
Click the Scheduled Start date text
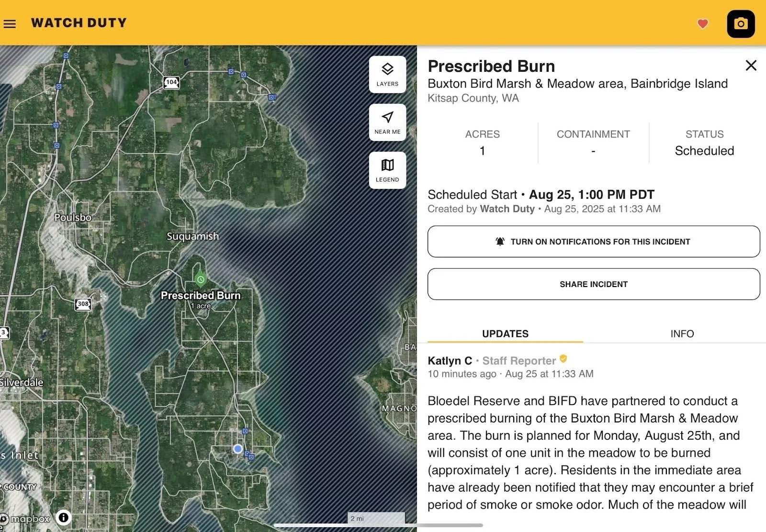[x=591, y=195]
